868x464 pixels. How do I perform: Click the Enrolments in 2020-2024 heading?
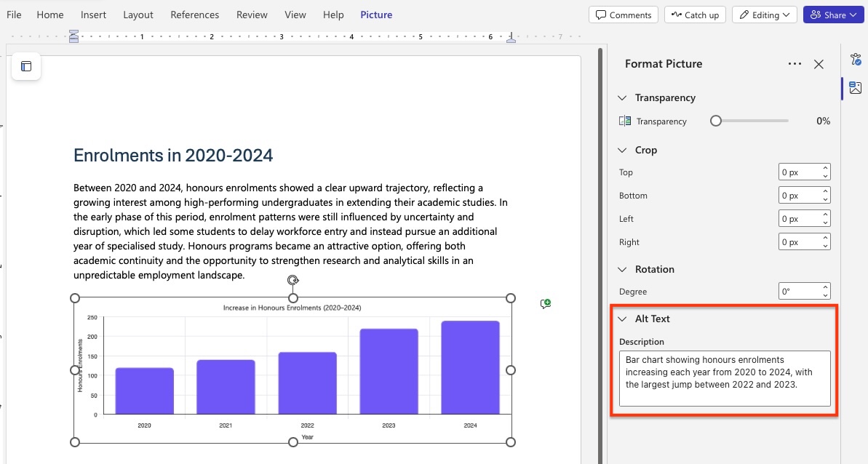tap(173, 156)
